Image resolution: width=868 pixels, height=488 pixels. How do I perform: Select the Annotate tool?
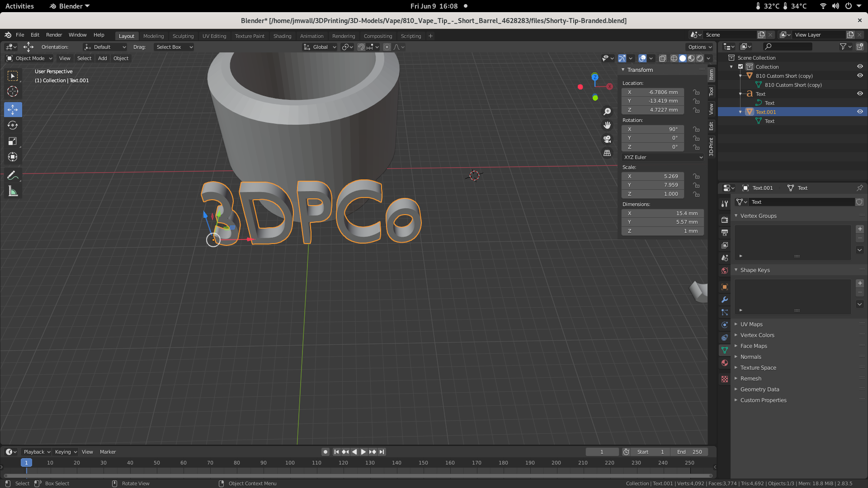13,175
